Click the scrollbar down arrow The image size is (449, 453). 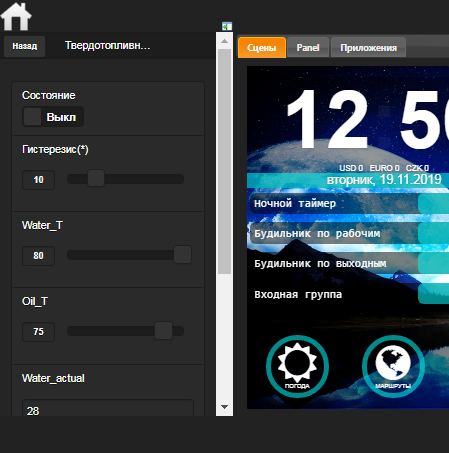[x=224, y=407]
